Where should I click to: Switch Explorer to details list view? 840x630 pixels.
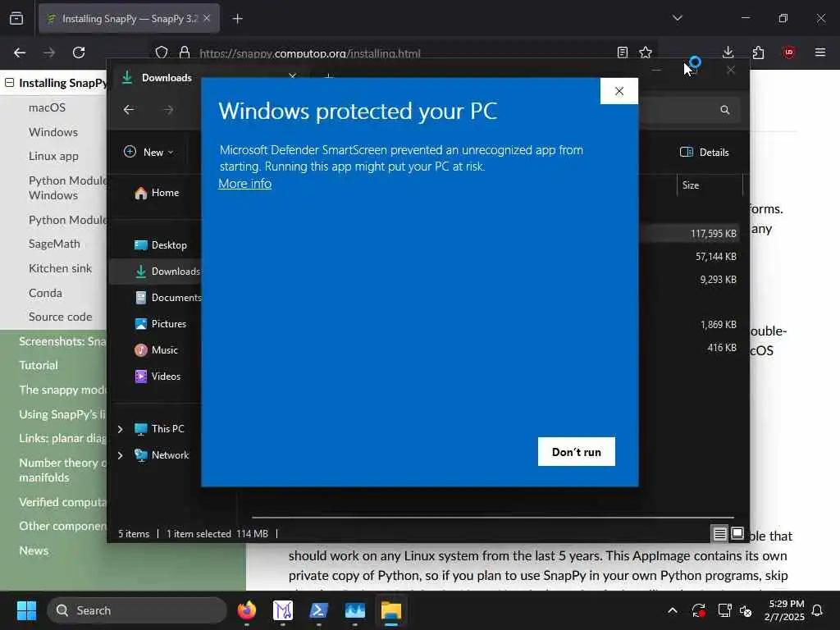click(x=719, y=533)
